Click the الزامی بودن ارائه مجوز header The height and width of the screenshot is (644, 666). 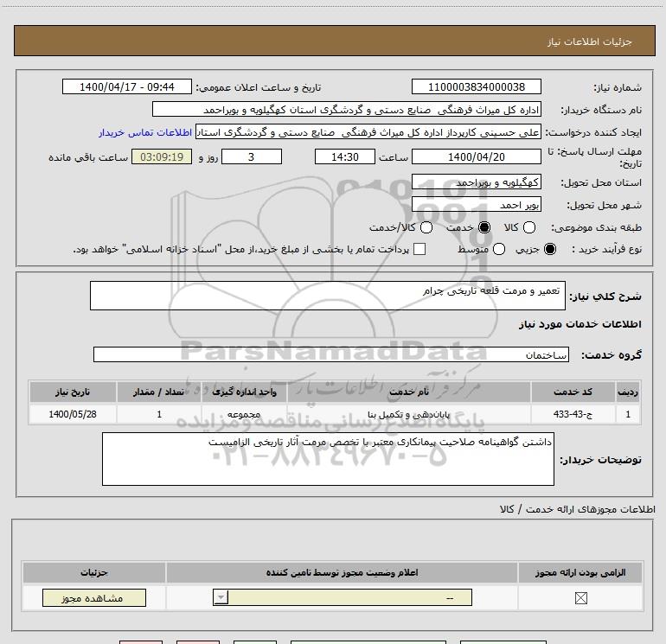[580, 572]
